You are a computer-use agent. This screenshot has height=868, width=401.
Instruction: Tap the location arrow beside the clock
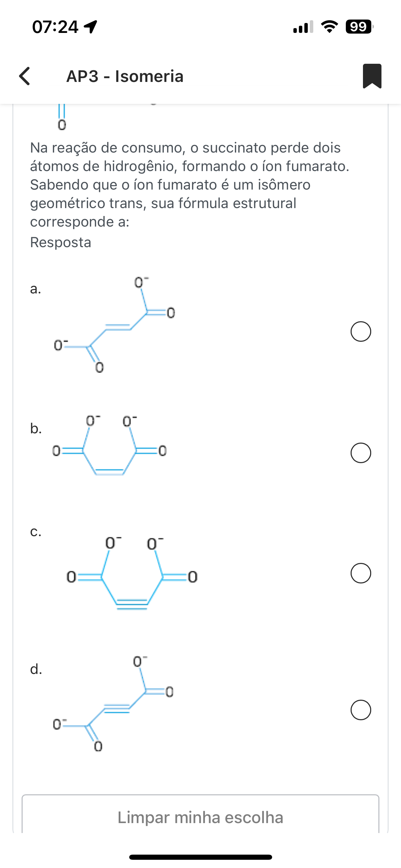point(91,26)
